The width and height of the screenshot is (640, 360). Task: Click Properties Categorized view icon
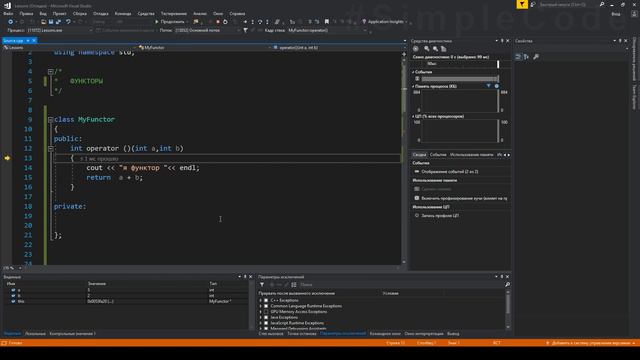518,57
